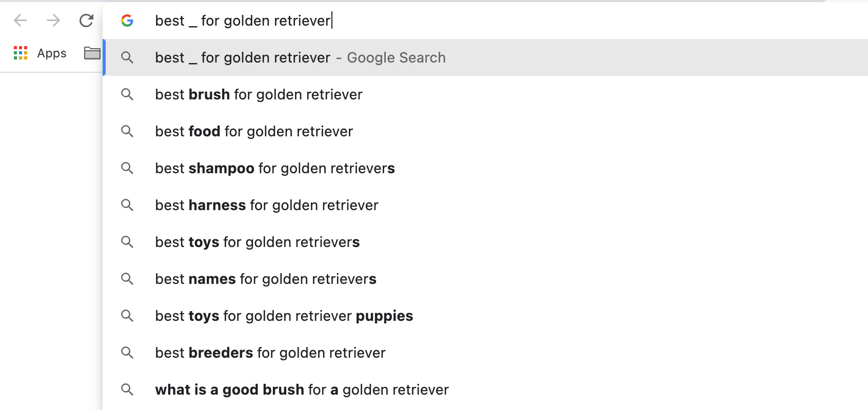The image size is (868, 410).
Task: Select the highlighted 'best _ for golden retriever - Google Search' entry
Action: pos(300,57)
